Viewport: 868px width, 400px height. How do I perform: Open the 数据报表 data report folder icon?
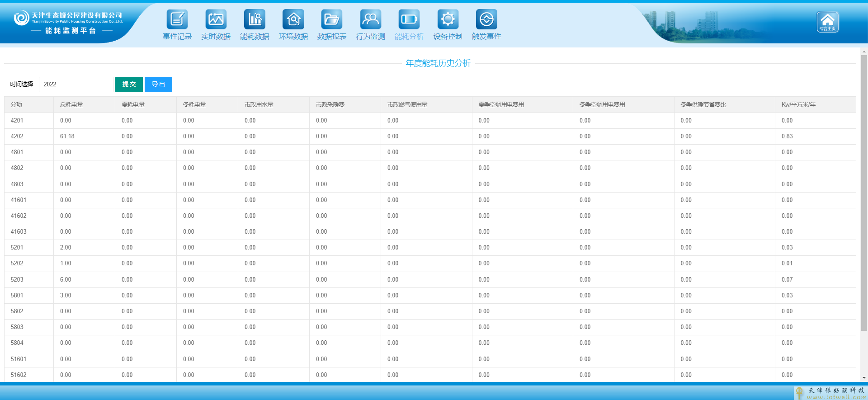click(x=332, y=19)
